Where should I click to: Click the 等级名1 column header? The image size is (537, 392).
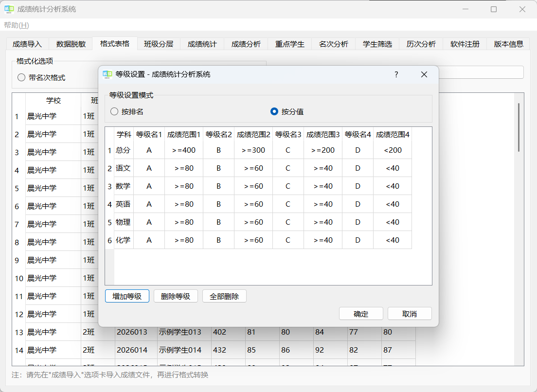pyautogui.click(x=149, y=134)
